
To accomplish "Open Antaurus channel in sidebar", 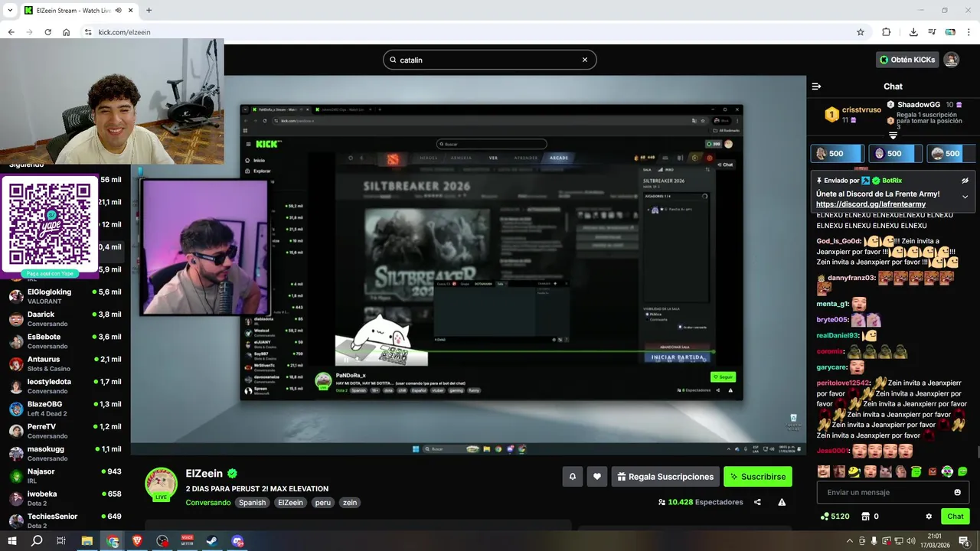I will click(x=65, y=364).
